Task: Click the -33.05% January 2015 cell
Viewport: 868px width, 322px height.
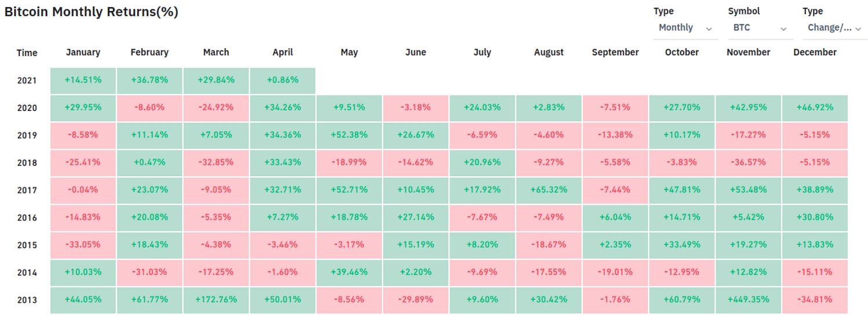Action: [x=83, y=245]
